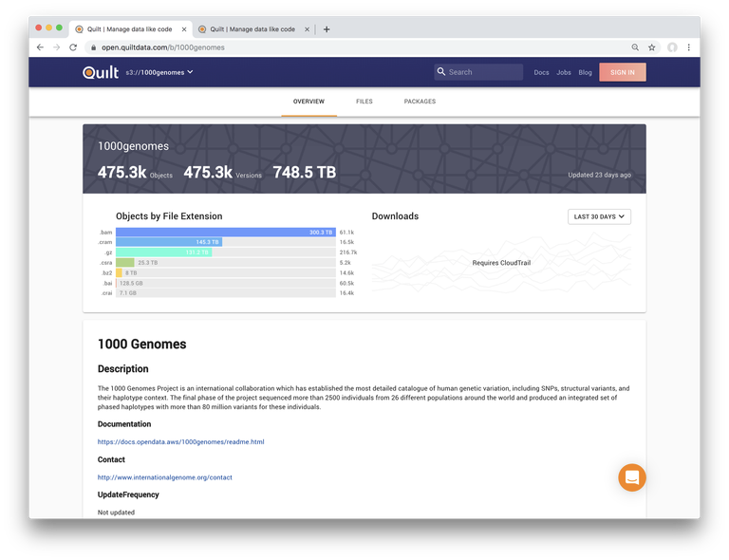Screen dimensions: 729x560
Task: Open the docs.opendata.aws readme link
Action: [x=181, y=442]
